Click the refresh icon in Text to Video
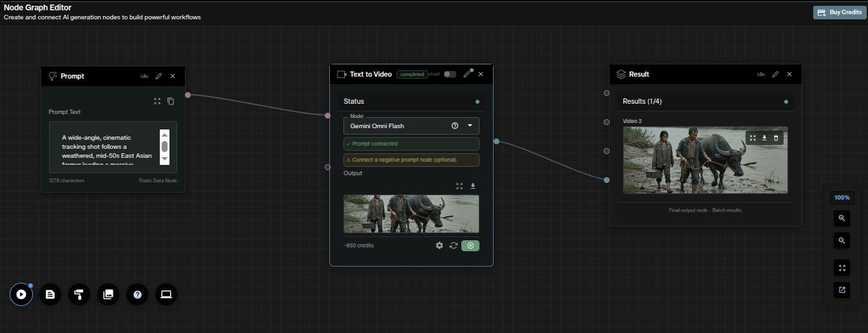Viewport: 868px width, 333px height. tap(454, 245)
